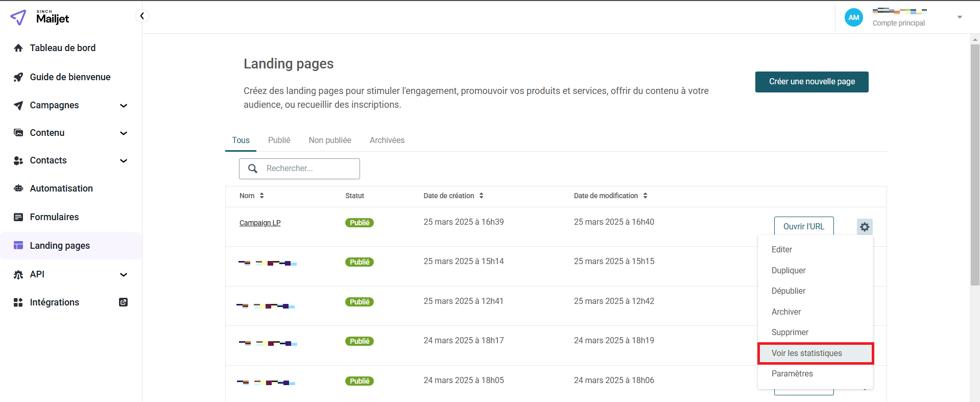
Task: Open the account dropdown arrow at top right
Action: pos(960,17)
